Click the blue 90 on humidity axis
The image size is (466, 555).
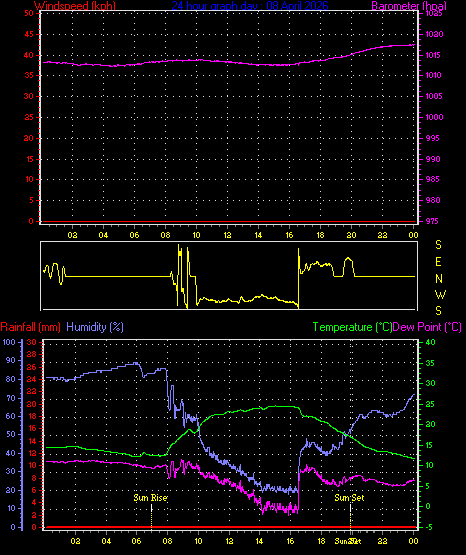(11, 360)
